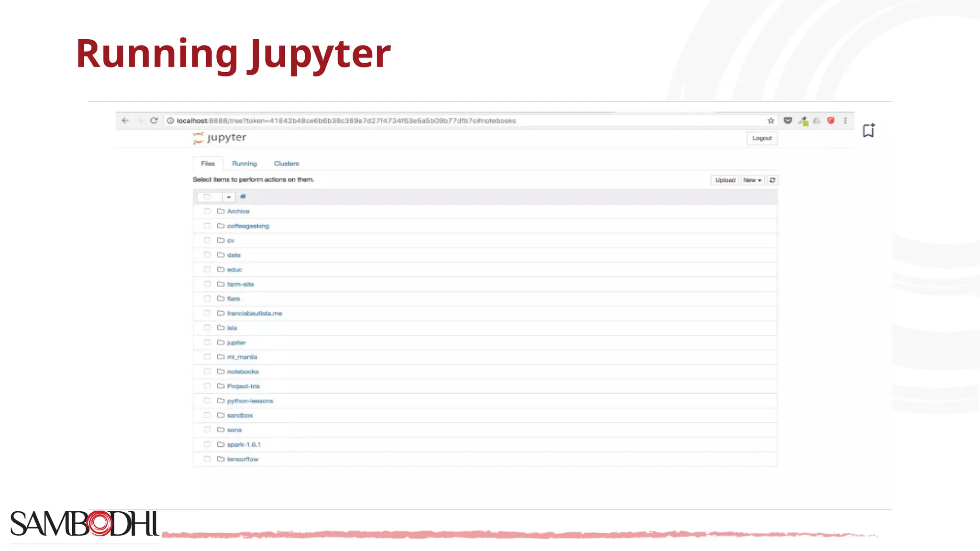Viewport: 980px width, 551px height.
Task: Open the selection dropdown caret
Action: pyautogui.click(x=229, y=197)
